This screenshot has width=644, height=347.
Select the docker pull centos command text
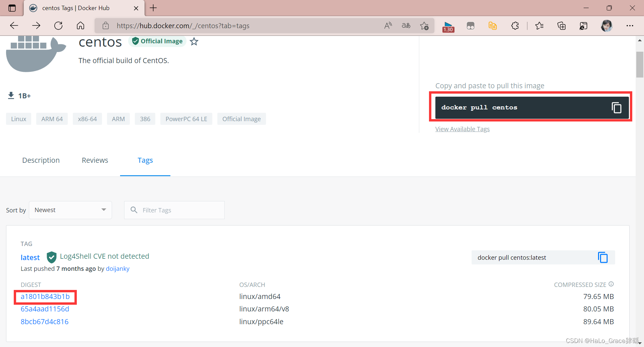point(479,107)
